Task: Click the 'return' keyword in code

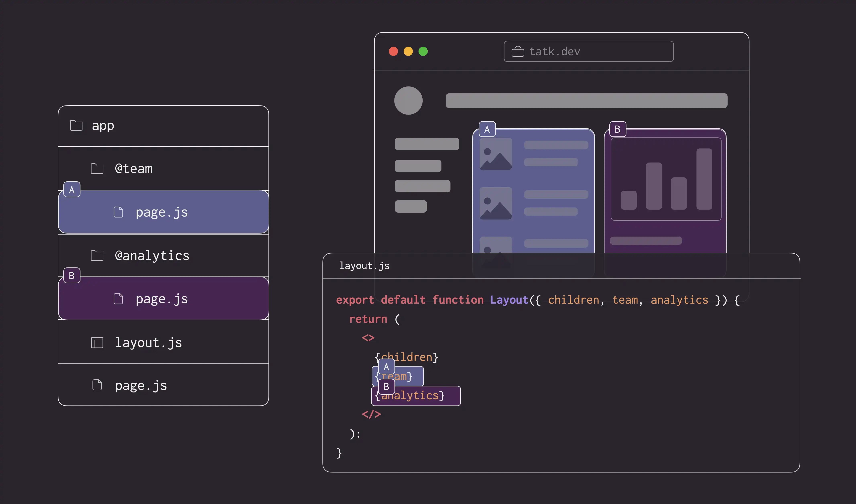Action: click(368, 319)
